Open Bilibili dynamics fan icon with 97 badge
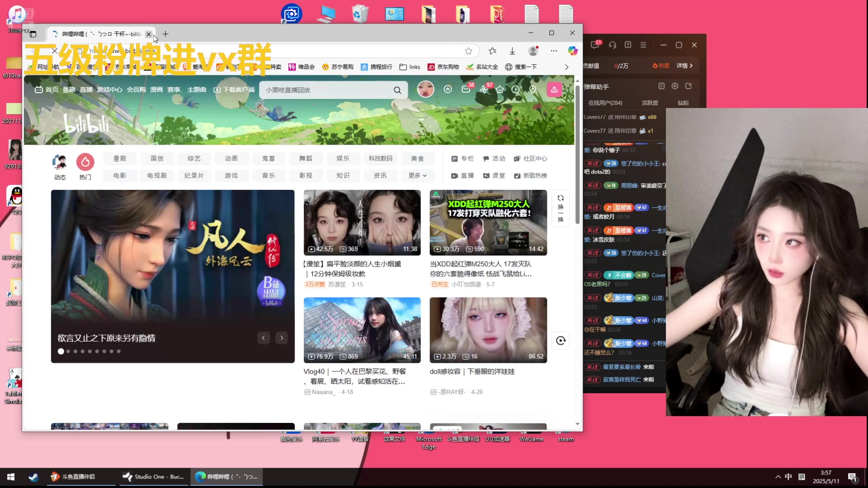The height and width of the screenshot is (488, 868). tap(484, 89)
